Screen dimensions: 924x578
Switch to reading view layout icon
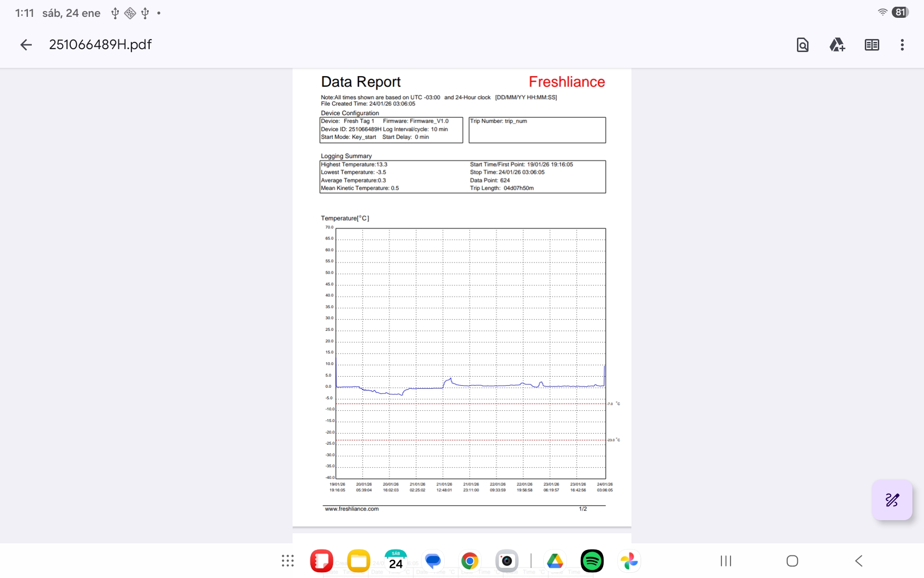(872, 45)
